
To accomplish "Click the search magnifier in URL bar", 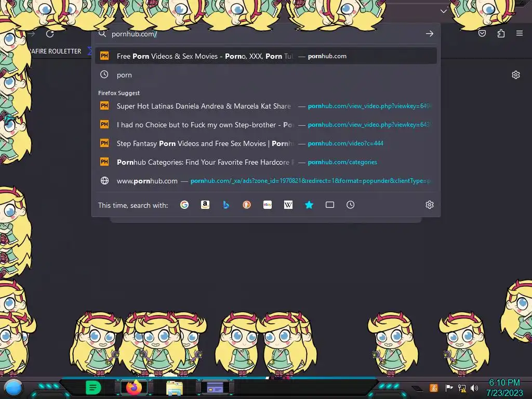I will pyautogui.click(x=102, y=33).
